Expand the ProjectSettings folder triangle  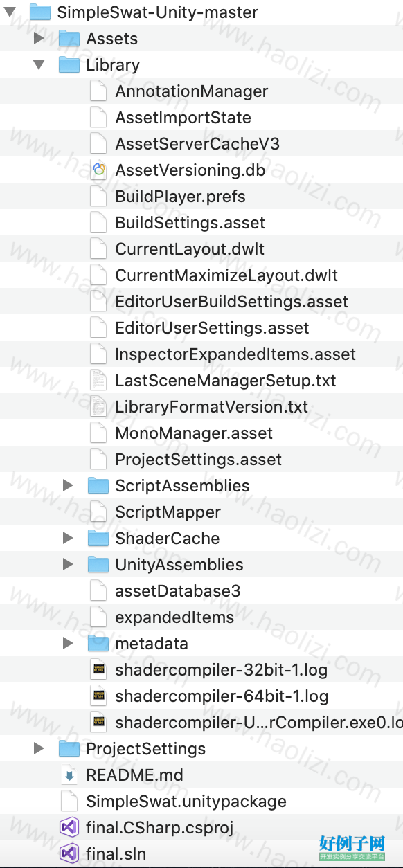click(x=39, y=748)
